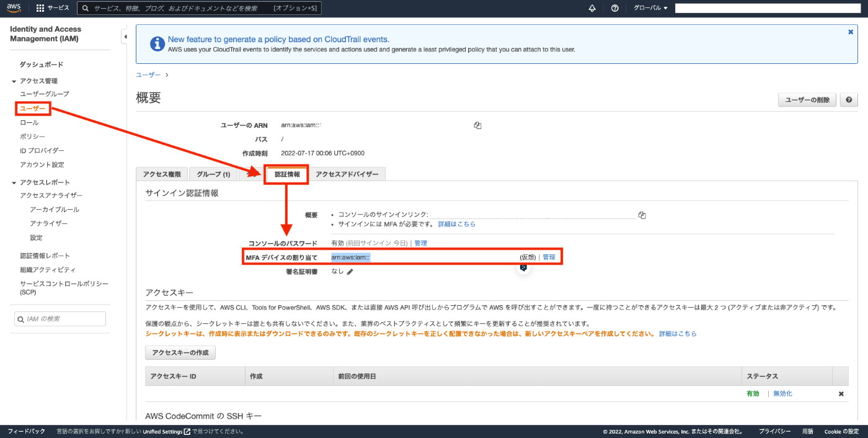Image resolution: width=868 pixels, height=438 pixels.
Task: Click the highlighted MFA arn:aws:iam:: value
Action: (350, 257)
